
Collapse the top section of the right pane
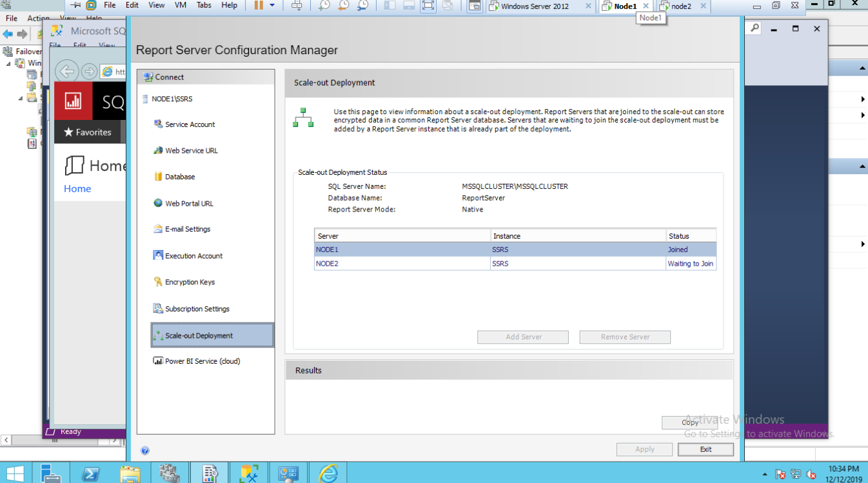[x=862, y=68]
